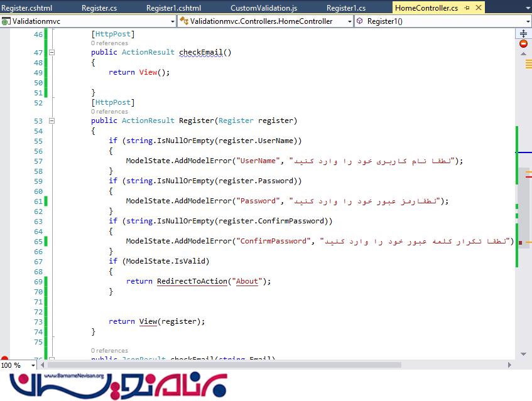This screenshot has width=532, height=401.
Task: Click '0 references' above checkEmail at line 47
Action: coord(109,43)
